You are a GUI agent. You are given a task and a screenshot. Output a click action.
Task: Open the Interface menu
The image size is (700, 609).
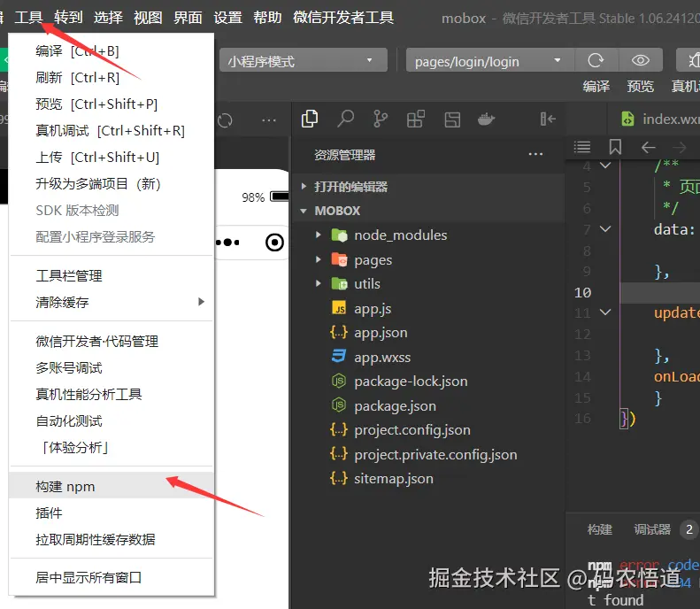click(188, 18)
